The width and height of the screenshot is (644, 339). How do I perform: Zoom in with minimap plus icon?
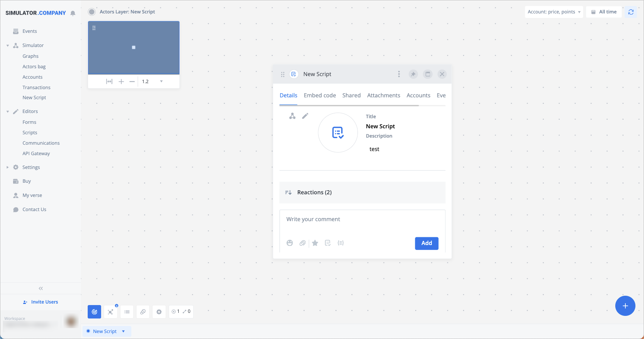click(121, 81)
